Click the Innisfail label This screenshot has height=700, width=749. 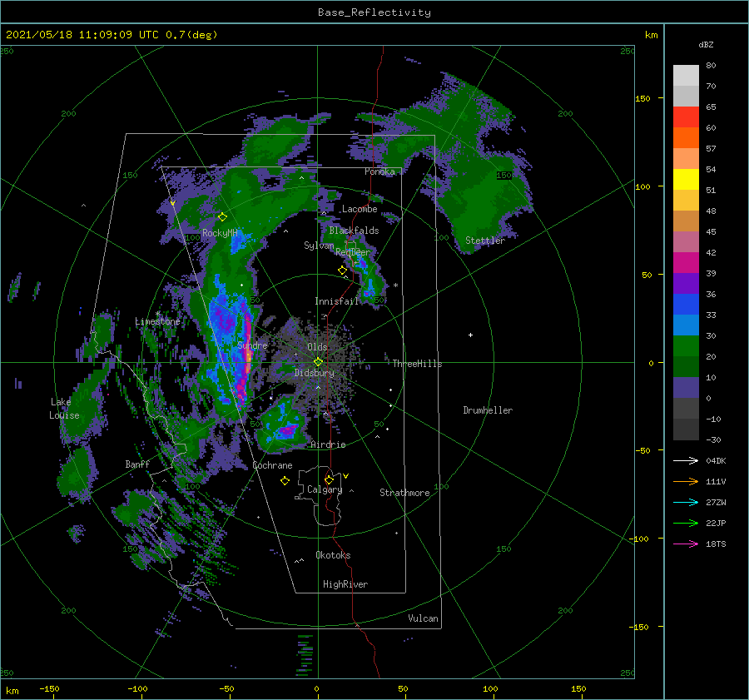tap(336, 301)
